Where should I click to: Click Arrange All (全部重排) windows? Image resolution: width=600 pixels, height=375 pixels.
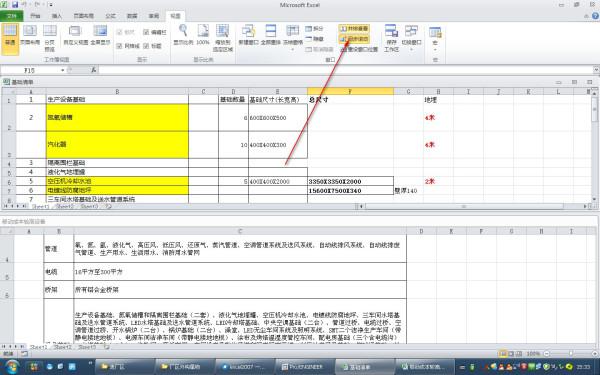[x=271, y=35]
